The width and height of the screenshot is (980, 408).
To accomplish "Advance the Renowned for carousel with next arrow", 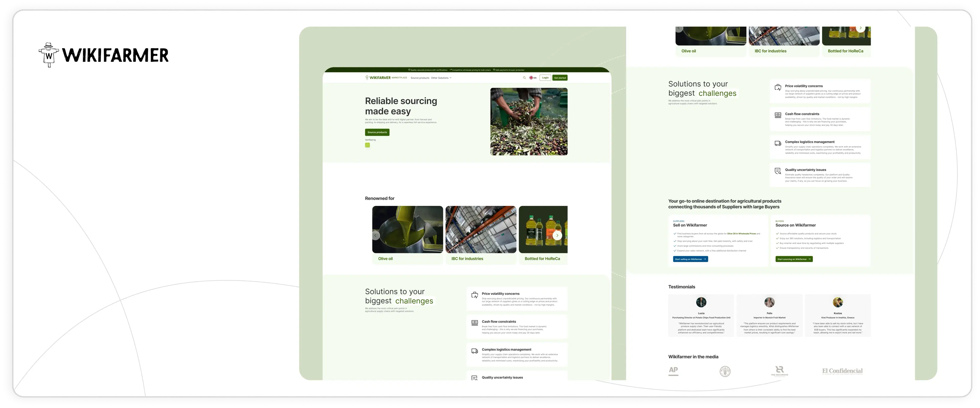I will point(557,235).
